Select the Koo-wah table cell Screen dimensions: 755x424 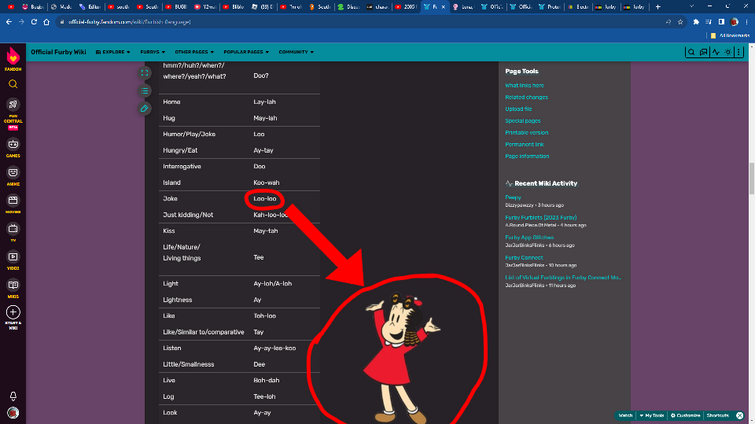click(x=266, y=183)
